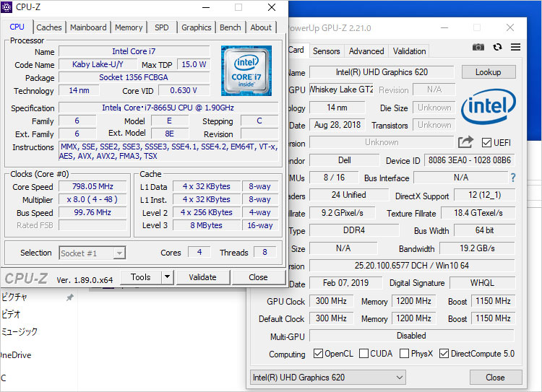Screen dimensions: 542x392
Task: Click the GPU-Z refresh icon
Action: click(x=497, y=47)
